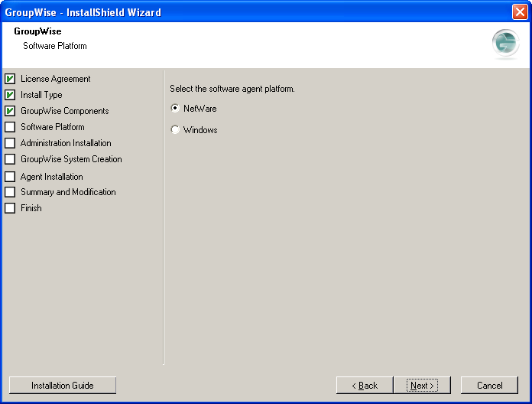Click the Software Platform step label
The height and width of the screenshot is (404, 532).
point(53,127)
